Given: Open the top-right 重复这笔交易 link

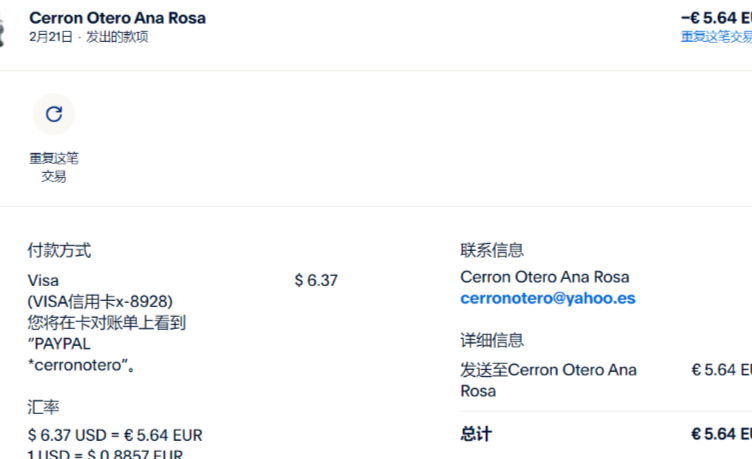Looking at the screenshot, I should [x=716, y=37].
